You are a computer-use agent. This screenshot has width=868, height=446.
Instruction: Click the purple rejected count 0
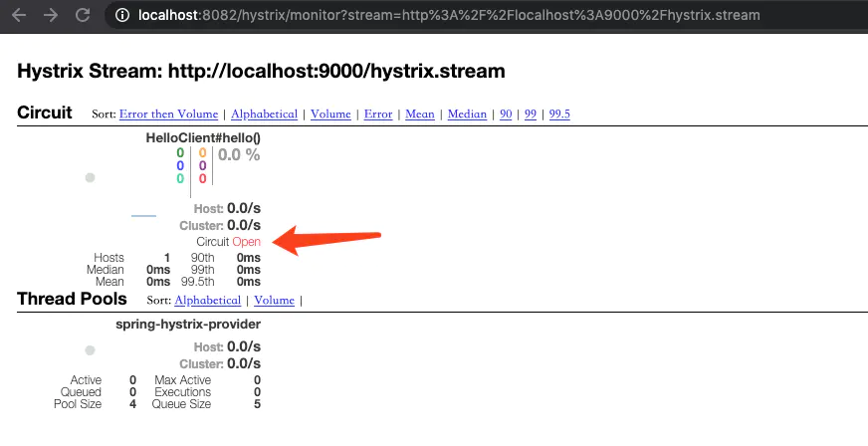(x=203, y=166)
